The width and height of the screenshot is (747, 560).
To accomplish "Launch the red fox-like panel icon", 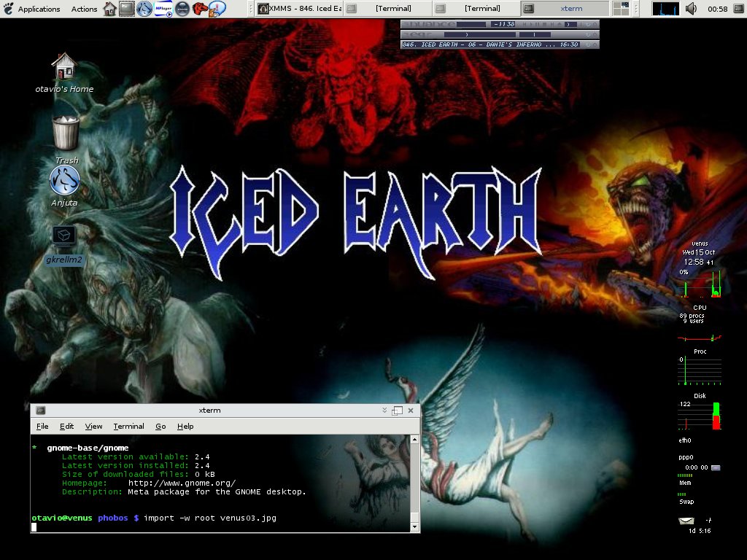I will (x=200, y=9).
